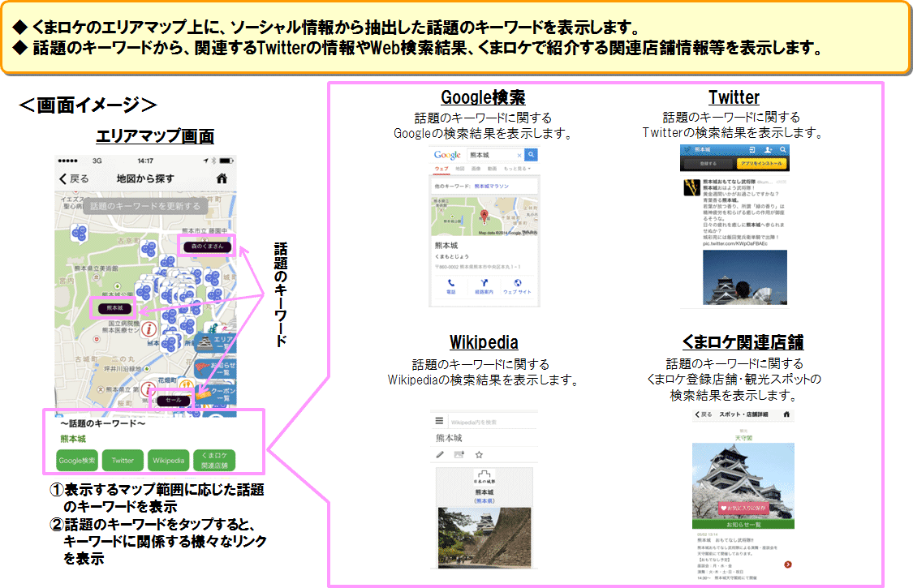Select the ウェブ tab in Google results
Image resolution: width=913 pixels, height=588 pixels.
tap(441, 169)
